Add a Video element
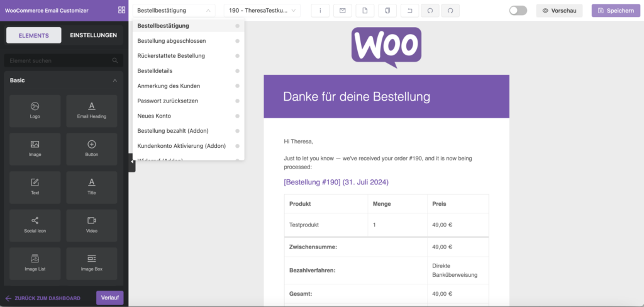Screen dimensions: 644x307 pyautogui.click(x=92, y=226)
